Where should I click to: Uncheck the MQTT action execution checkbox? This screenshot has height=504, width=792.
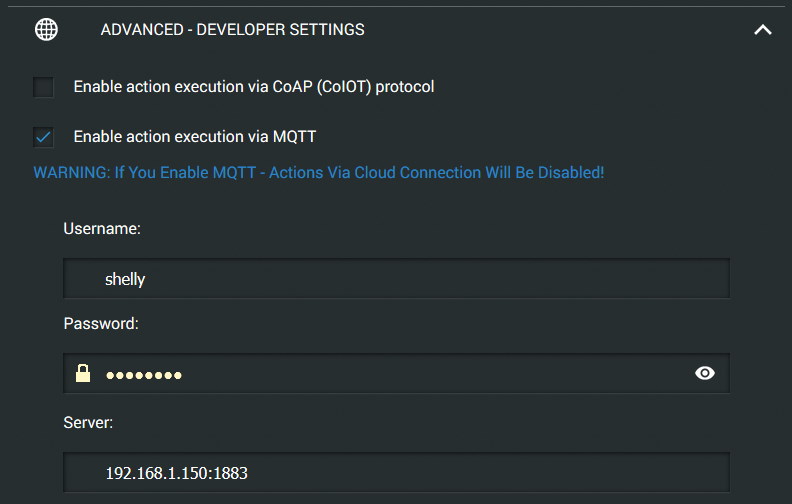[43, 137]
